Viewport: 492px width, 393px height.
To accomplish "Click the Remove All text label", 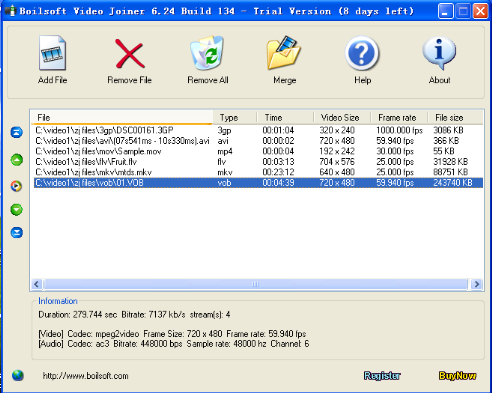I will [x=208, y=80].
